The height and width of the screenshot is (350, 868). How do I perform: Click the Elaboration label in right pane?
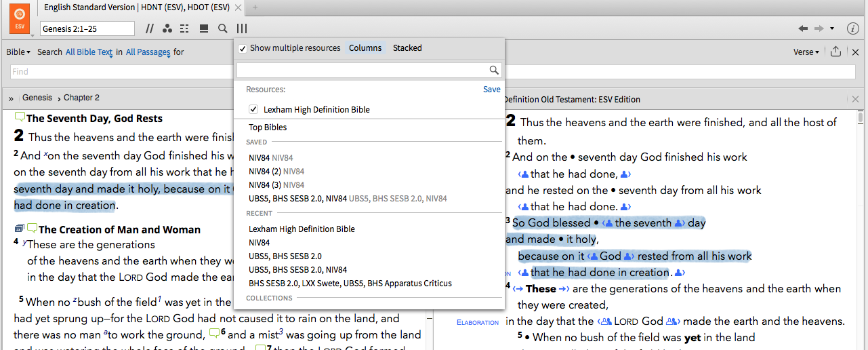click(x=478, y=323)
